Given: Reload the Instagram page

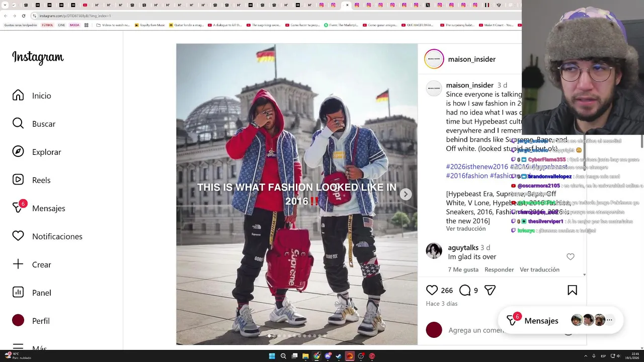Looking at the screenshot, I should click(23, 16).
